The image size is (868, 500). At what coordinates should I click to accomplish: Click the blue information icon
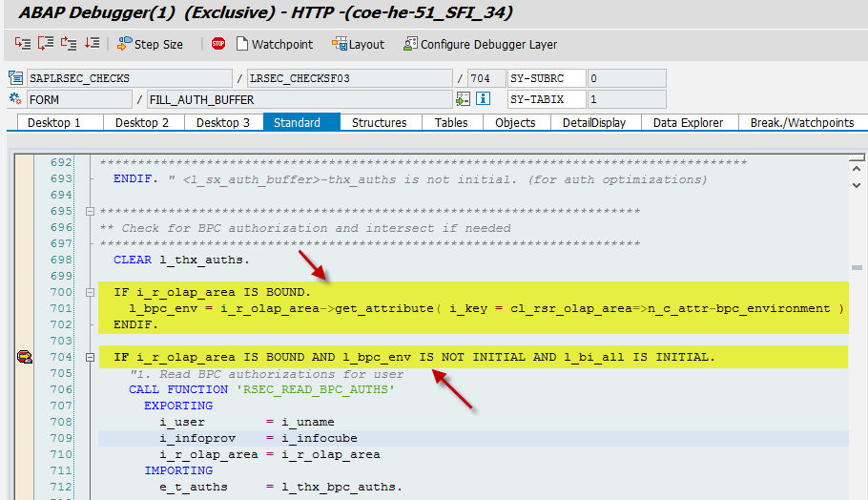tap(484, 98)
